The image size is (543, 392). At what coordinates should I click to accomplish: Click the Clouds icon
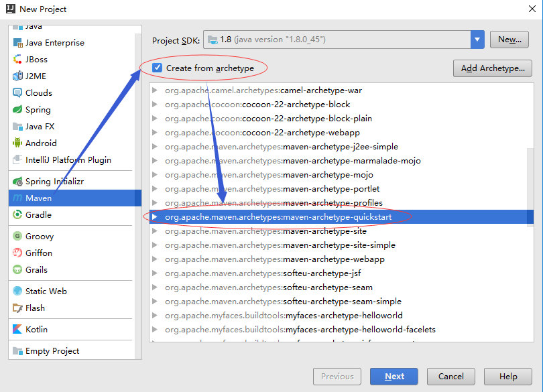point(17,92)
